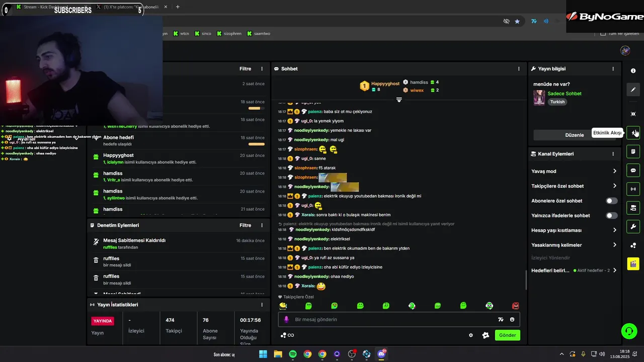Expand Yasaklanmış kelimeler options
The height and width of the screenshot is (362, 644).
pos(574,245)
